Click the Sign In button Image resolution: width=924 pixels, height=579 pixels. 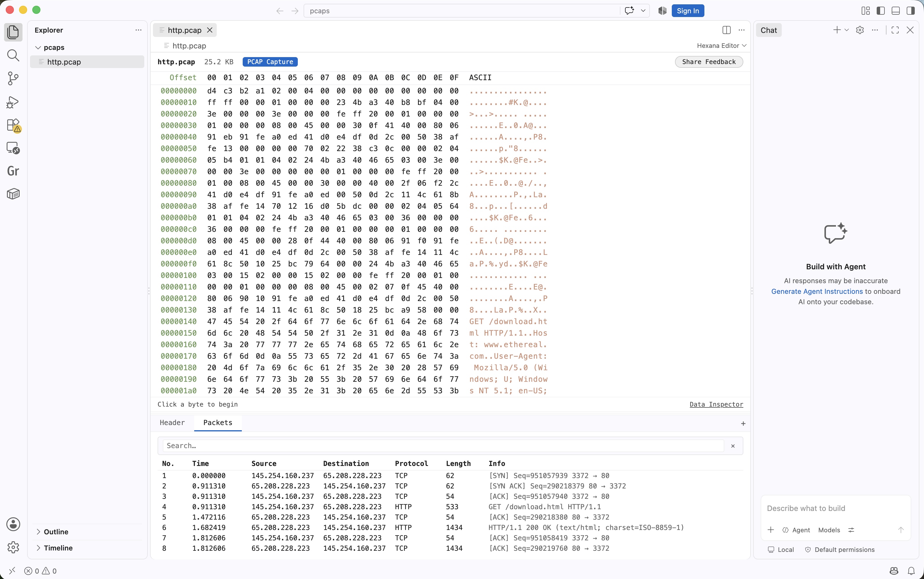[x=688, y=11]
